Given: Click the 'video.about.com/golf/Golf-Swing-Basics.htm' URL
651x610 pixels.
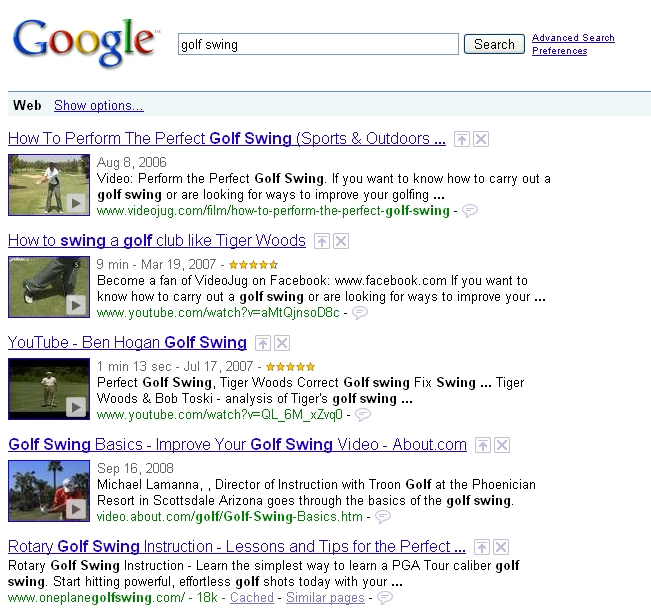Looking at the screenshot, I should click(x=230, y=517).
